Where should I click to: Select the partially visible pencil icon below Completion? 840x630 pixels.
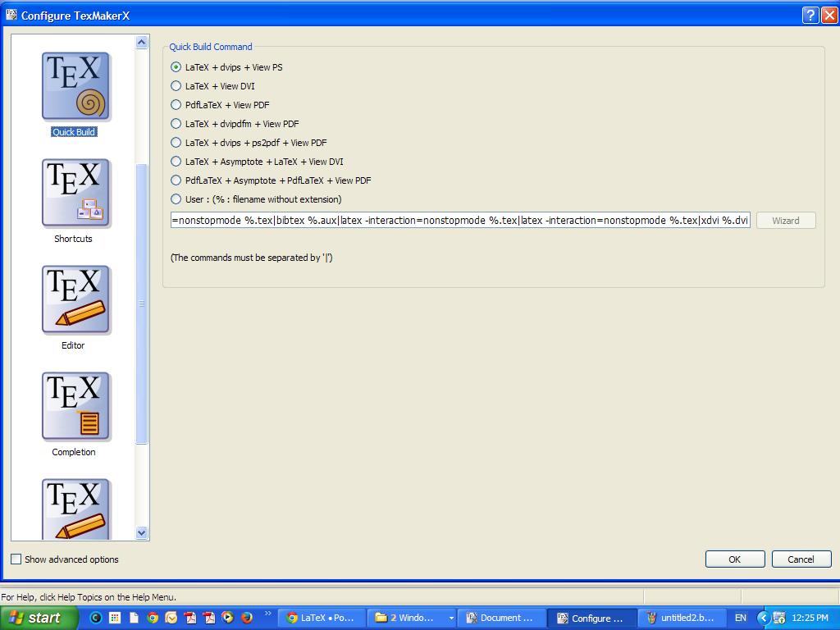[75, 509]
